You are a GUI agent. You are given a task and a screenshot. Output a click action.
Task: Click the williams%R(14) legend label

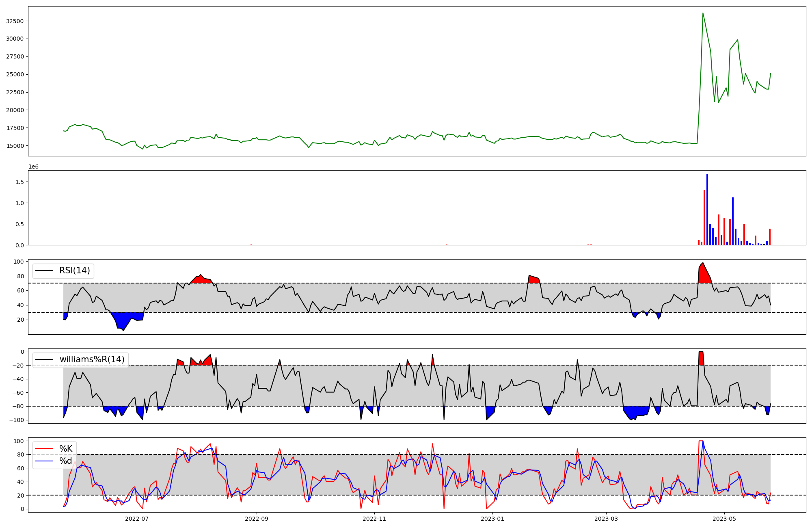point(92,359)
